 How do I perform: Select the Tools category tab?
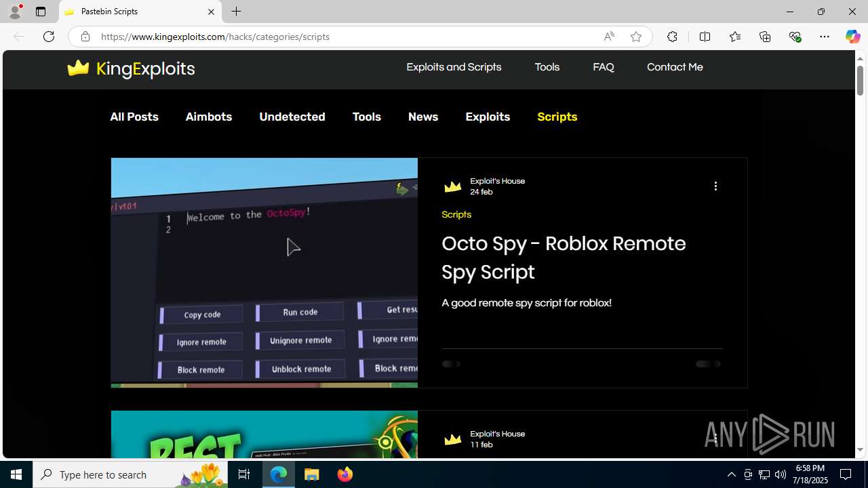367,117
